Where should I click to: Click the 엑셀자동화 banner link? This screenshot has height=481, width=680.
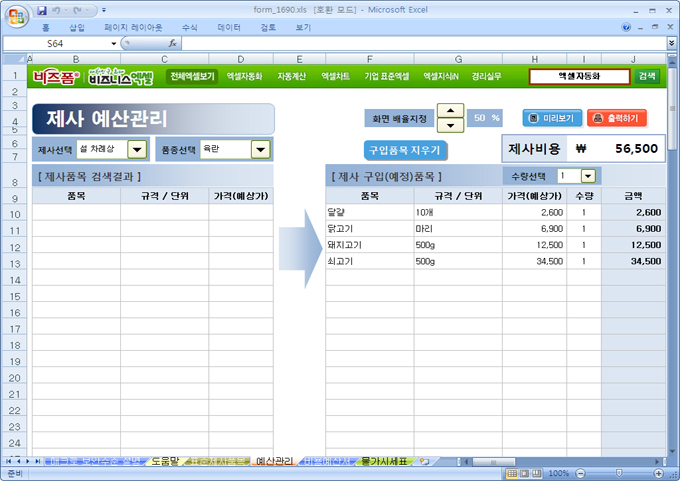tap(244, 76)
